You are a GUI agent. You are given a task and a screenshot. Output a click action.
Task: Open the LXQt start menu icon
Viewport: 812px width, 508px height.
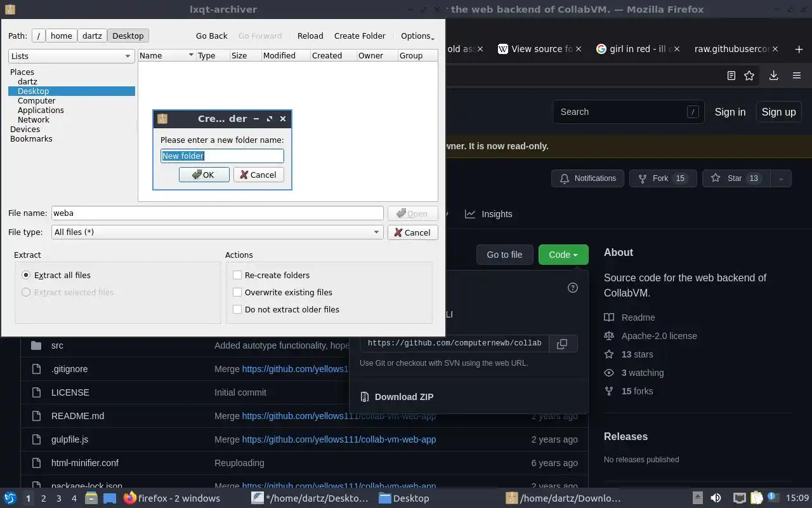pyautogui.click(x=10, y=498)
